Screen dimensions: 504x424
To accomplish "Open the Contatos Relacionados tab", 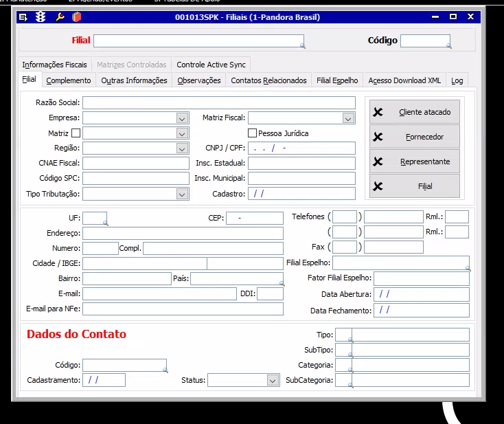I will point(268,80).
